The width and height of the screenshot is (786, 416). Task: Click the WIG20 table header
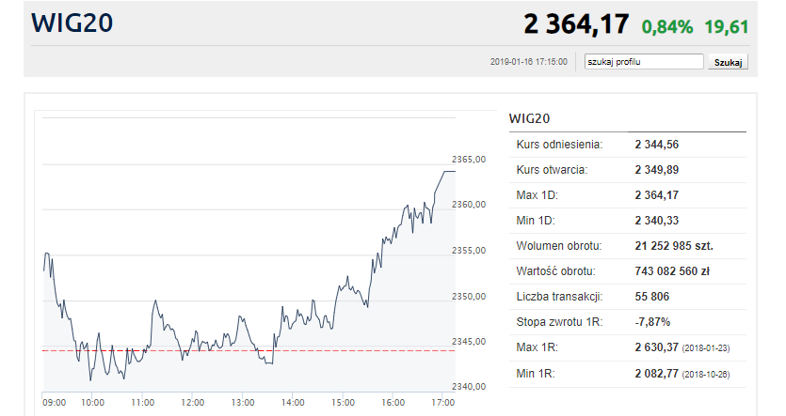coord(529,118)
